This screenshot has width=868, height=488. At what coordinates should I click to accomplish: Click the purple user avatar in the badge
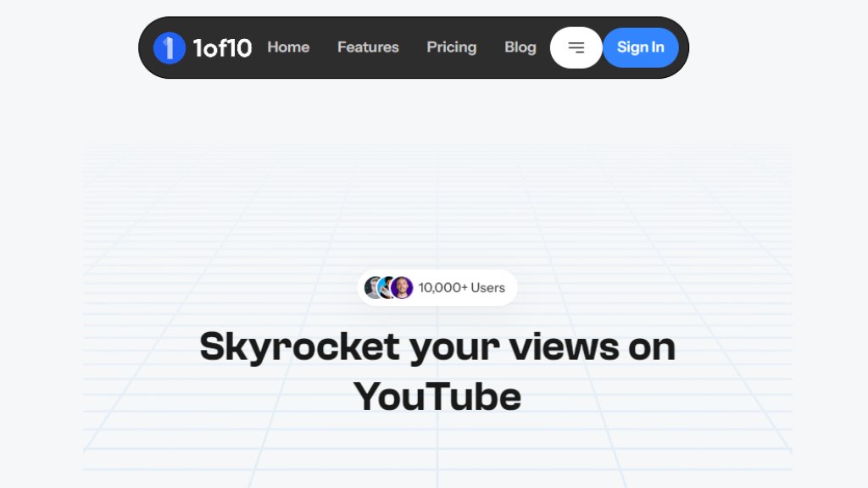point(402,288)
